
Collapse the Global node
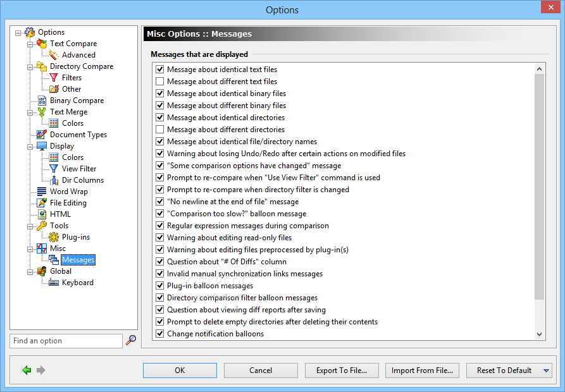click(x=30, y=272)
